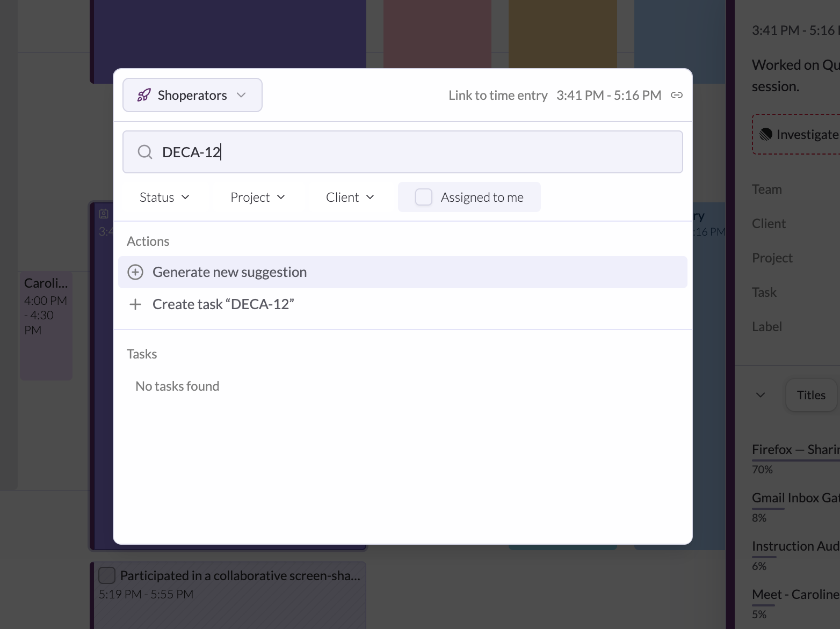Viewport: 840px width, 629px height.
Task: Click the Link to time entry label
Action: (x=498, y=95)
